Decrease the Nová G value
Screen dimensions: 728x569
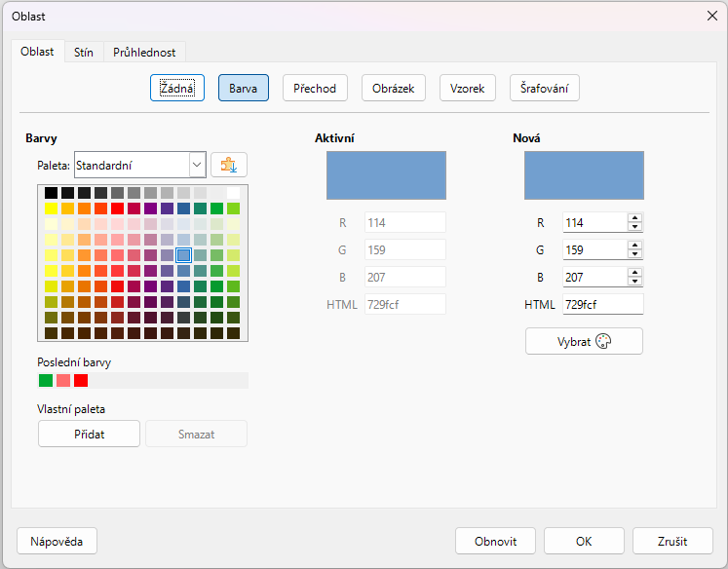[634, 254]
